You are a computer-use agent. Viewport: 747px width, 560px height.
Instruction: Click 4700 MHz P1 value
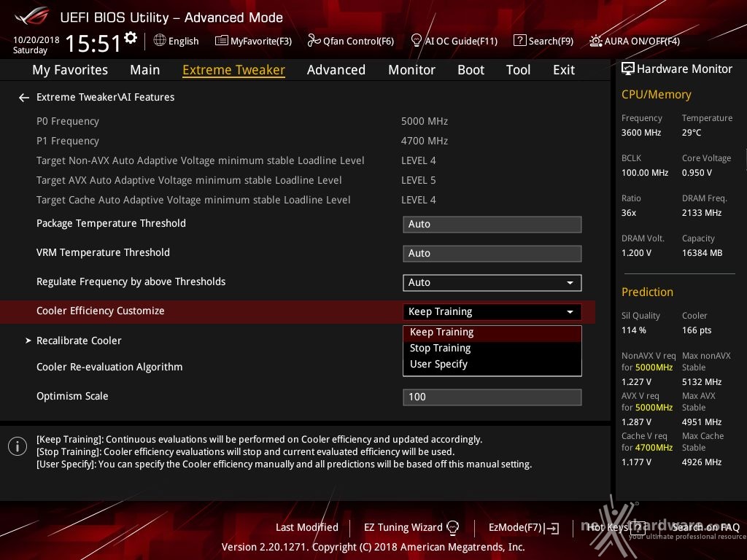coord(425,141)
